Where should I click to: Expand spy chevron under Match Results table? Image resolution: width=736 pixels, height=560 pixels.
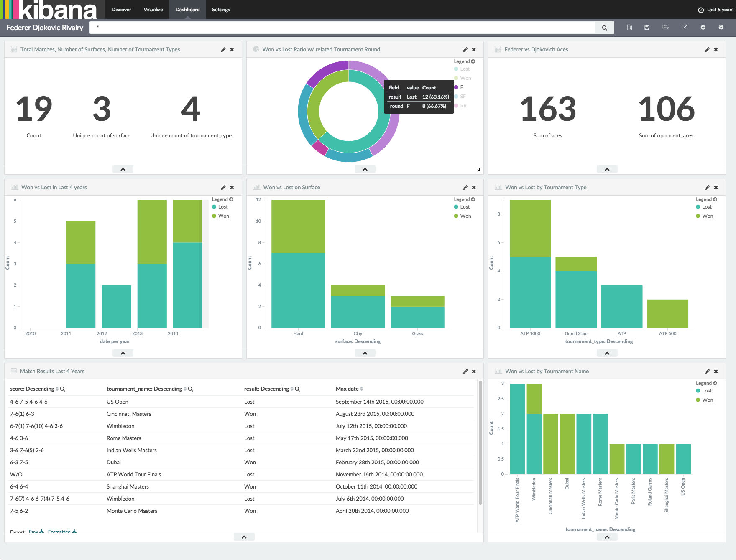coord(244,537)
